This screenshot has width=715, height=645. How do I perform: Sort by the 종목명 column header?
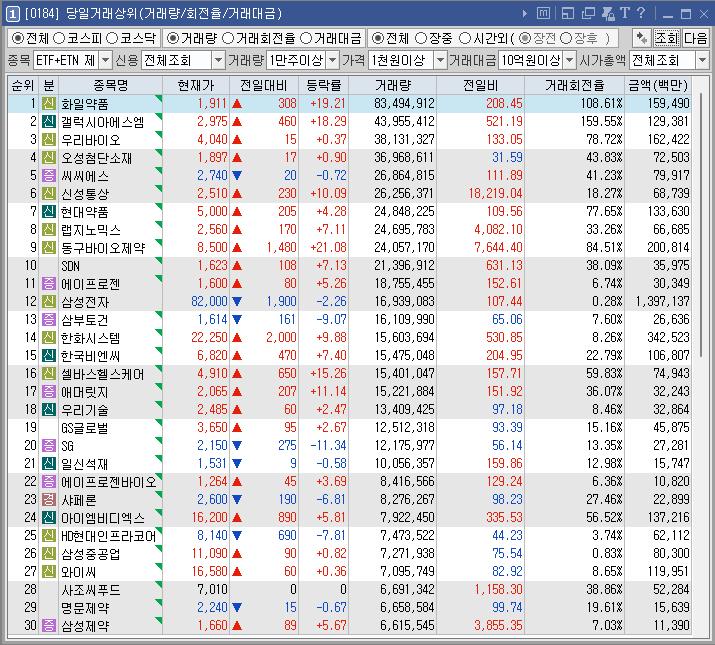point(110,85)
